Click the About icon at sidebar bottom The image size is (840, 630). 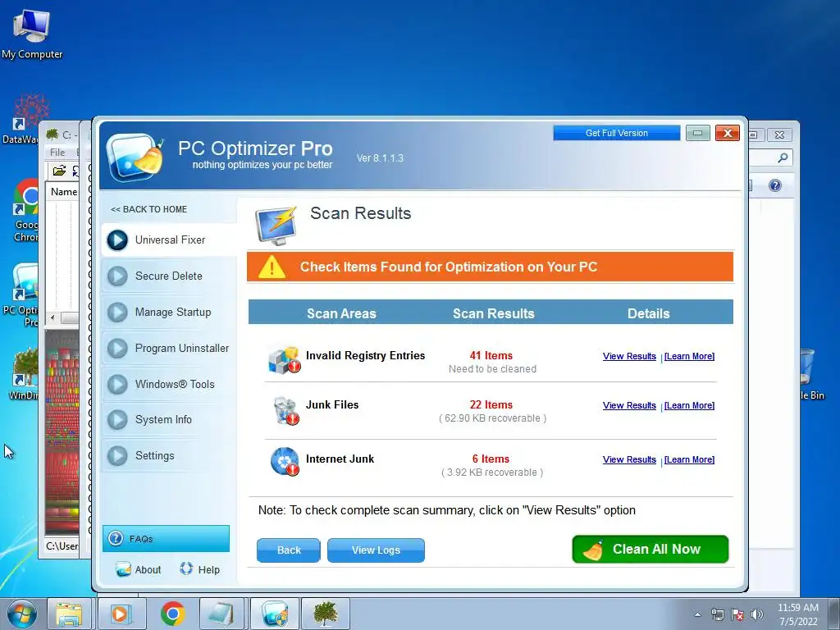[123, 569]
